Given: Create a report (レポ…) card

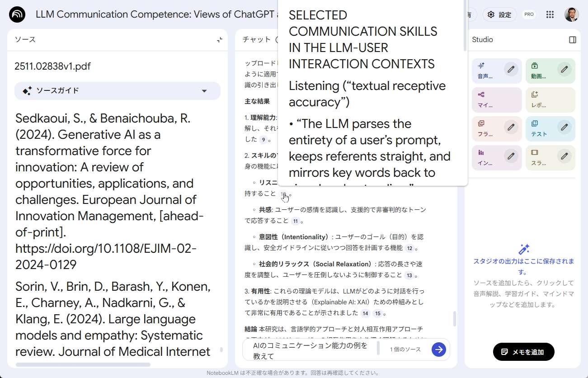Looking at the screenshot, I should [550, 100].
